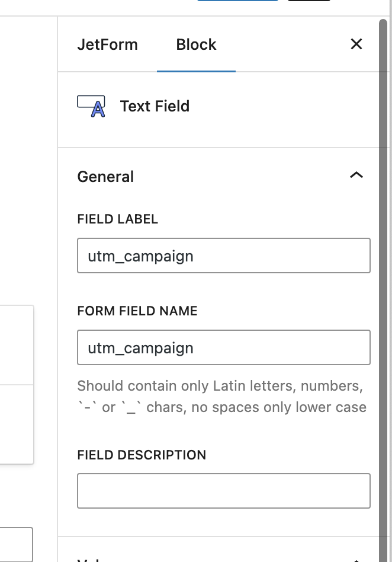This screenshot has height=562, width=392.
Task: Click the empty Field Description box
Action: (223, 490)
